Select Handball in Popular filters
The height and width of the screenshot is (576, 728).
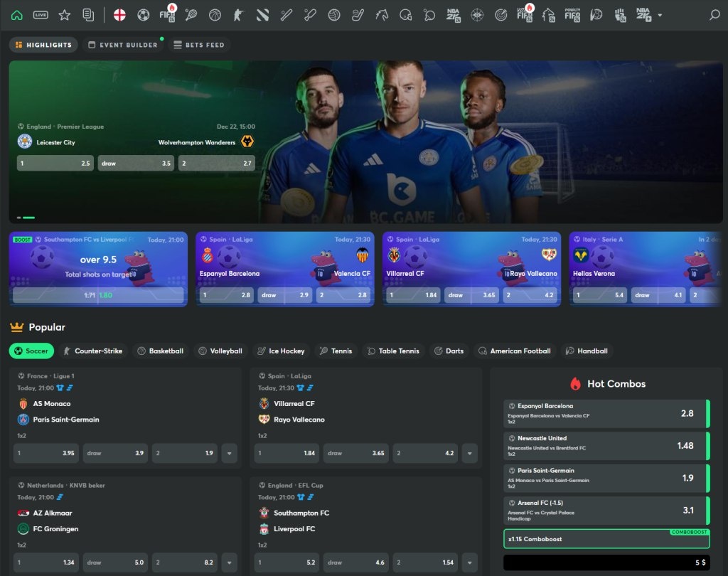(587, 351)
